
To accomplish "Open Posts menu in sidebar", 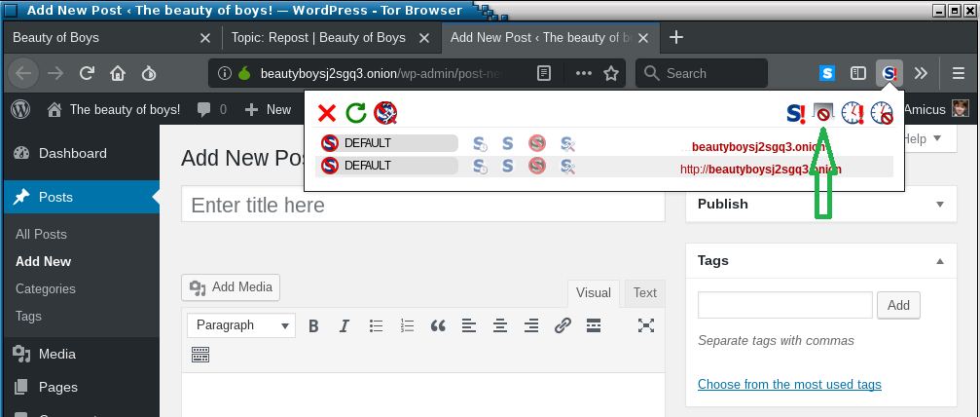I will [81, 197].
